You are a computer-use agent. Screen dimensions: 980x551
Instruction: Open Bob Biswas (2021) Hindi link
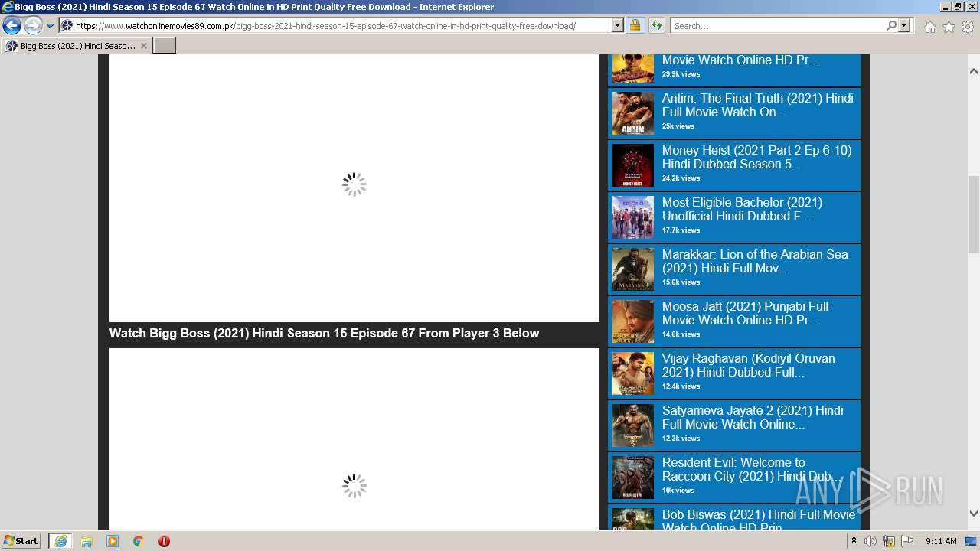(x=759, y=519)
